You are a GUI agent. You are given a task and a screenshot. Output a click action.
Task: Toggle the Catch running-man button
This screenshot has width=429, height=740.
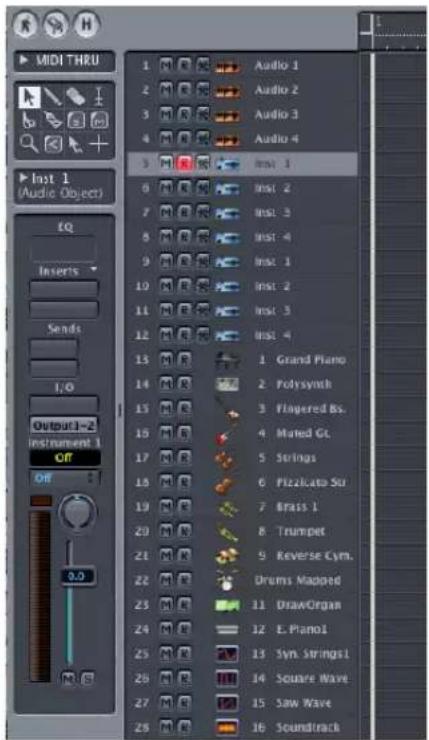(26, 25)
